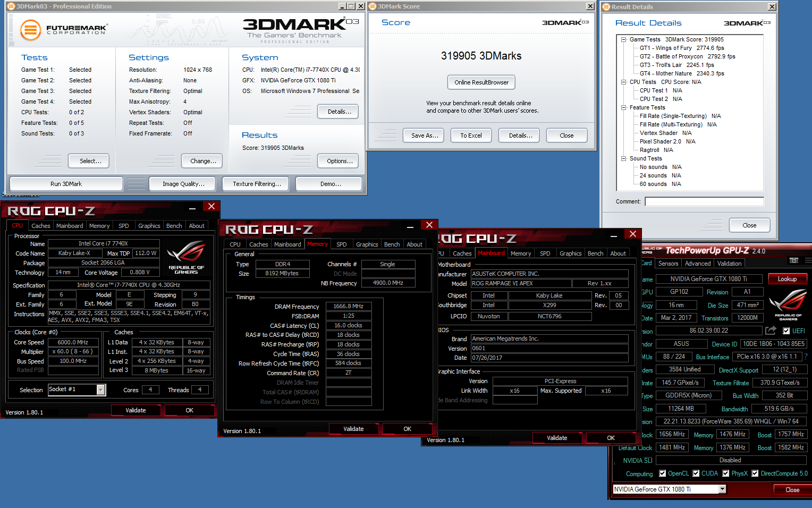
Task: Select 'Pixel Shader 2.0' tree row
Action: coord(667,141)
